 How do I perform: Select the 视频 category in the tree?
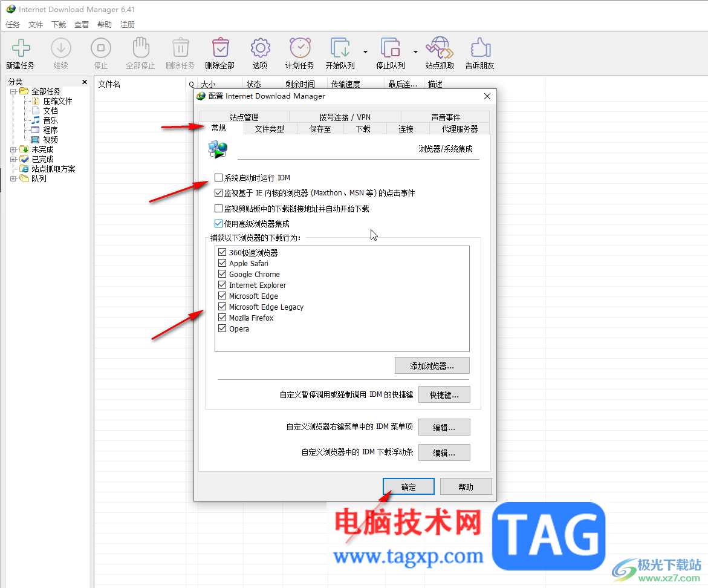[x=50, y=140]
